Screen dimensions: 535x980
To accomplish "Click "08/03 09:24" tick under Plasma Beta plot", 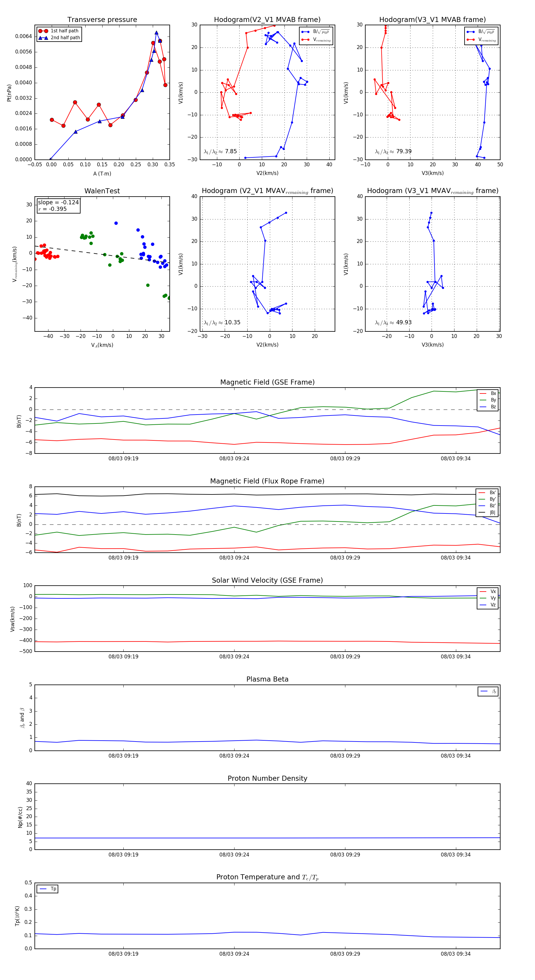I will [x=234, y=755].
